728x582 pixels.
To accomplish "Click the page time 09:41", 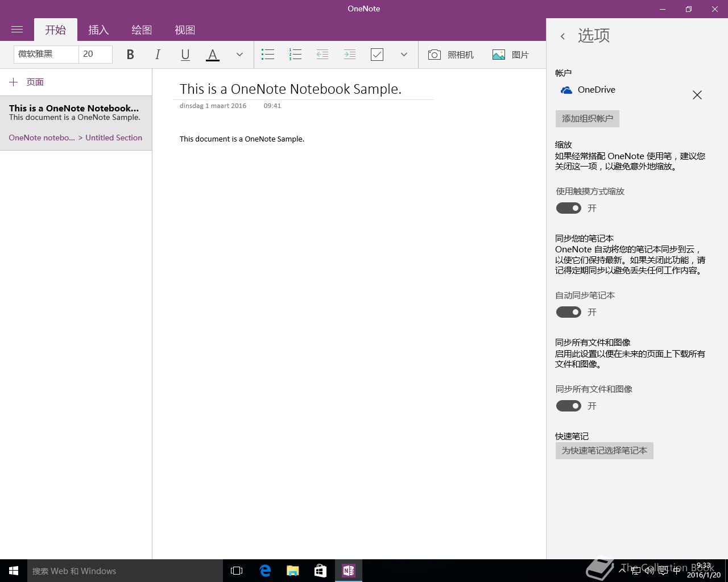I will (x=272, y=106).
